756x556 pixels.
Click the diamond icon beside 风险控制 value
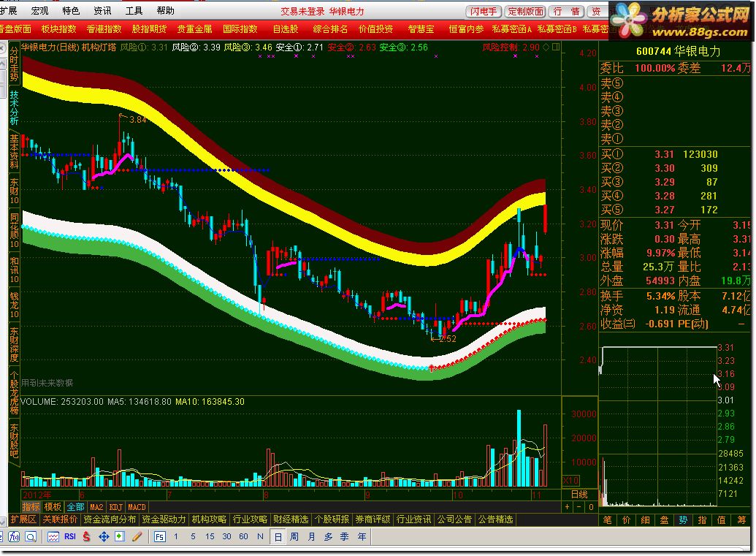[546, 47]
